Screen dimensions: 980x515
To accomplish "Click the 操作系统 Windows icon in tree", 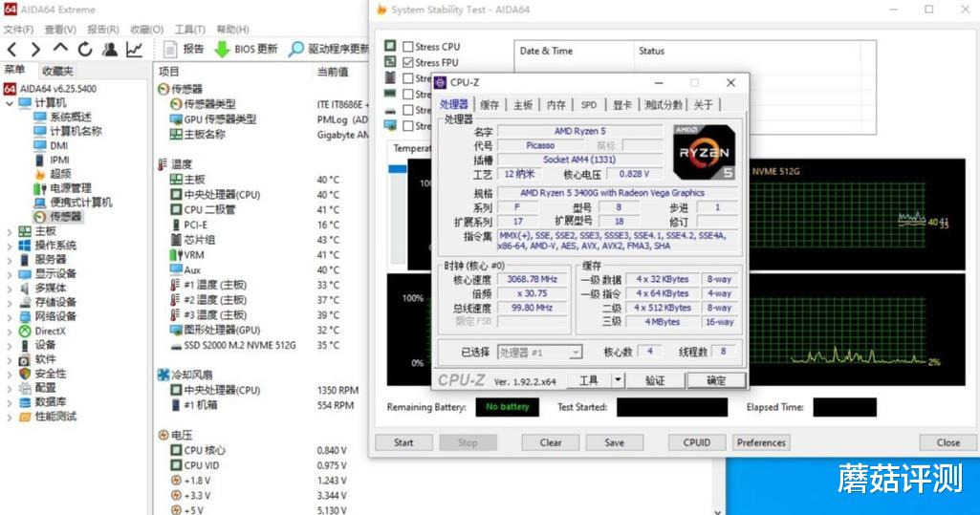I will 24,246.
